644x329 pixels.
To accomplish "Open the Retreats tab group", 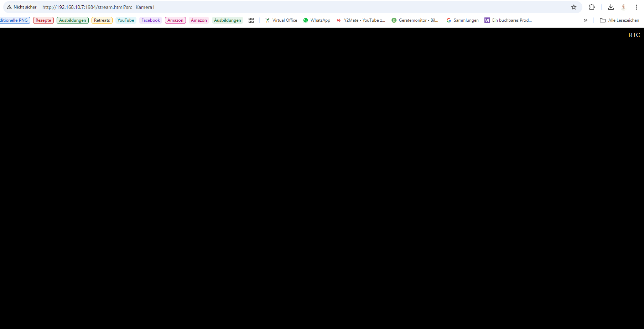I will pyautogui.click(x=102, y=20).
